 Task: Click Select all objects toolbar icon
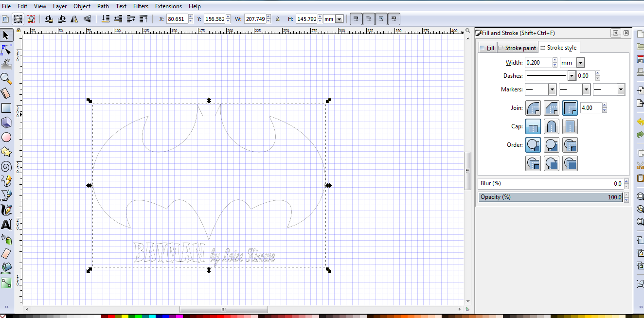5,19
